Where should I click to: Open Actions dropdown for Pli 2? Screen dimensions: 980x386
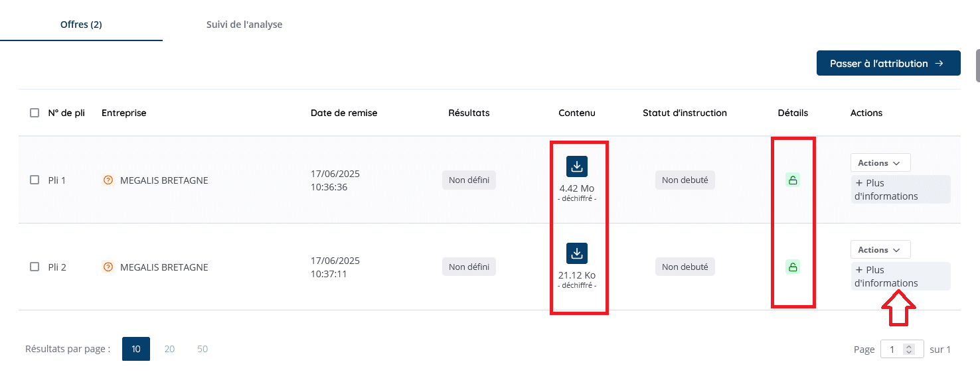pyautogui.click(x=880, y=249)
